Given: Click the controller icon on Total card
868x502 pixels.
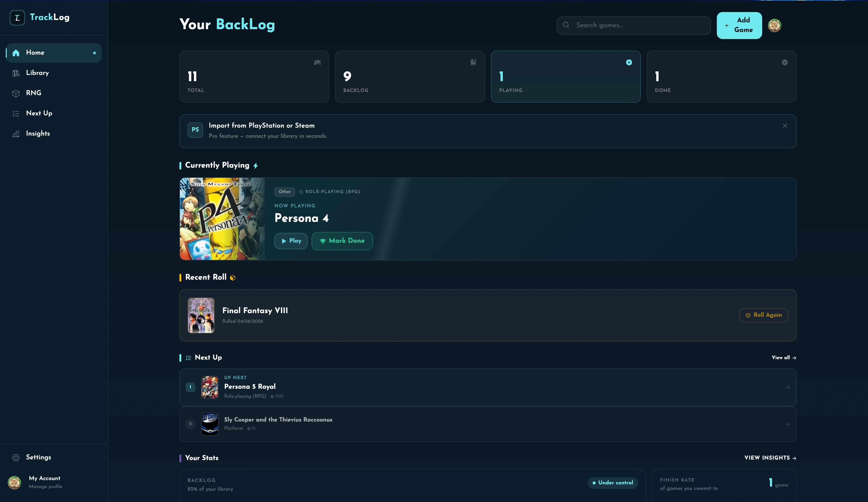Looking at the screenshot, I should (317, 62).
